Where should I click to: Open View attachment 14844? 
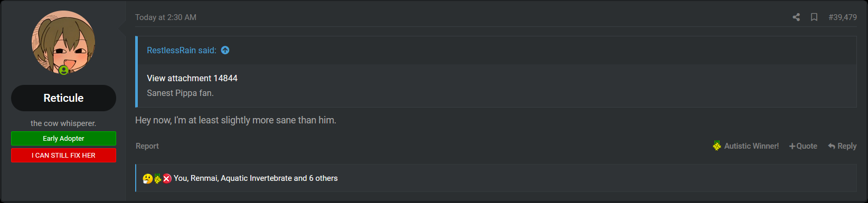192,78
